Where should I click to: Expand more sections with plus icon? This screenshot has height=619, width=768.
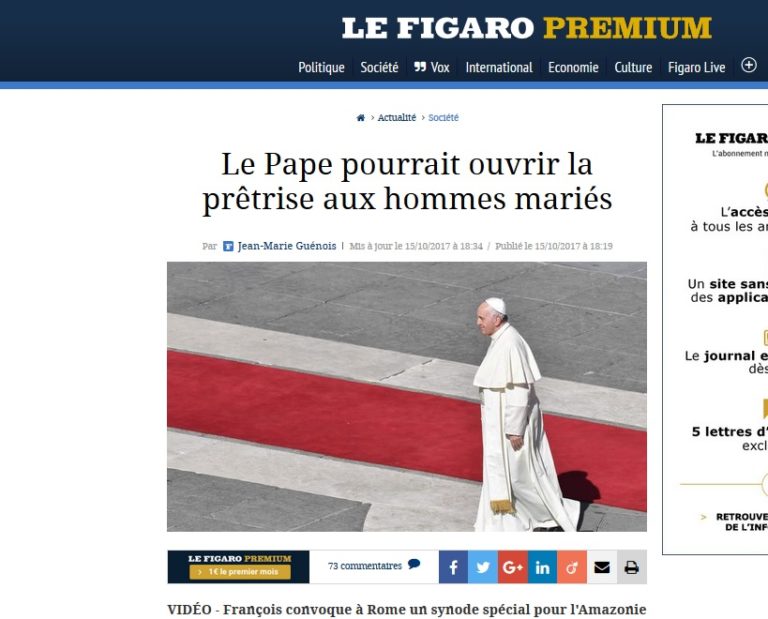[748, 65]
